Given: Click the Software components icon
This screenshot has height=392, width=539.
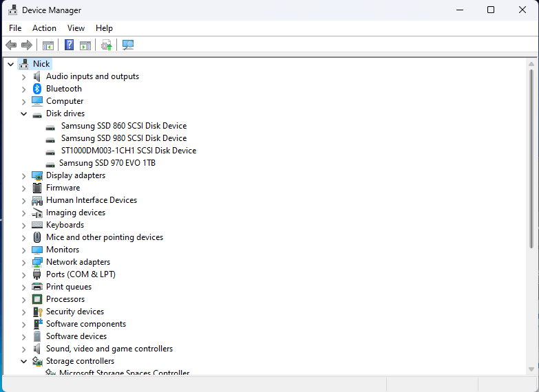Looking at the screenshot, I should 37,324.
